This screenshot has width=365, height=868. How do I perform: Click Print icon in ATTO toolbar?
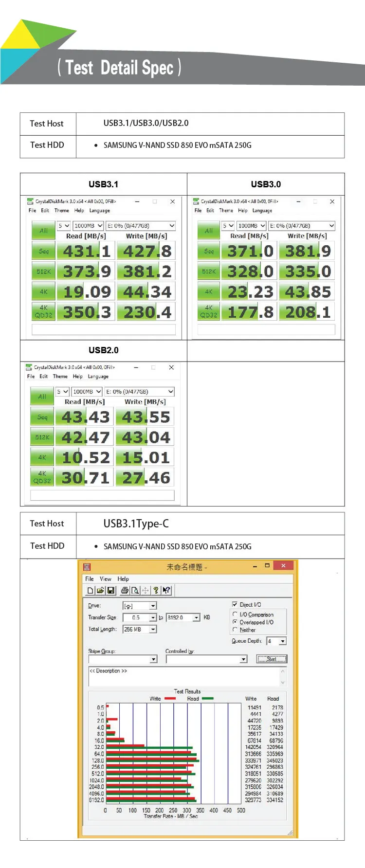[125, 590]
